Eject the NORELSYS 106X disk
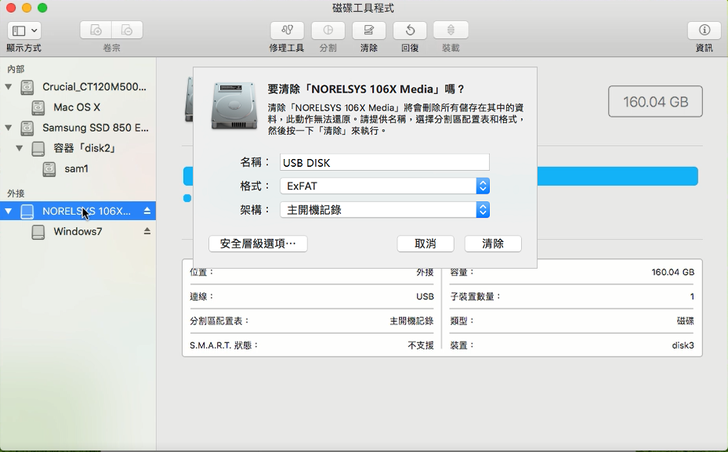 (147, 211)
